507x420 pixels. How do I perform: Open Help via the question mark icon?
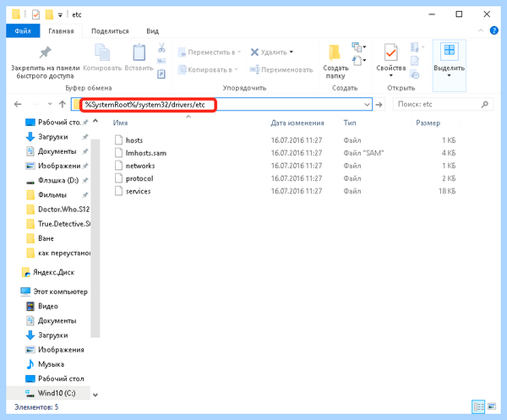pos(493,30)
